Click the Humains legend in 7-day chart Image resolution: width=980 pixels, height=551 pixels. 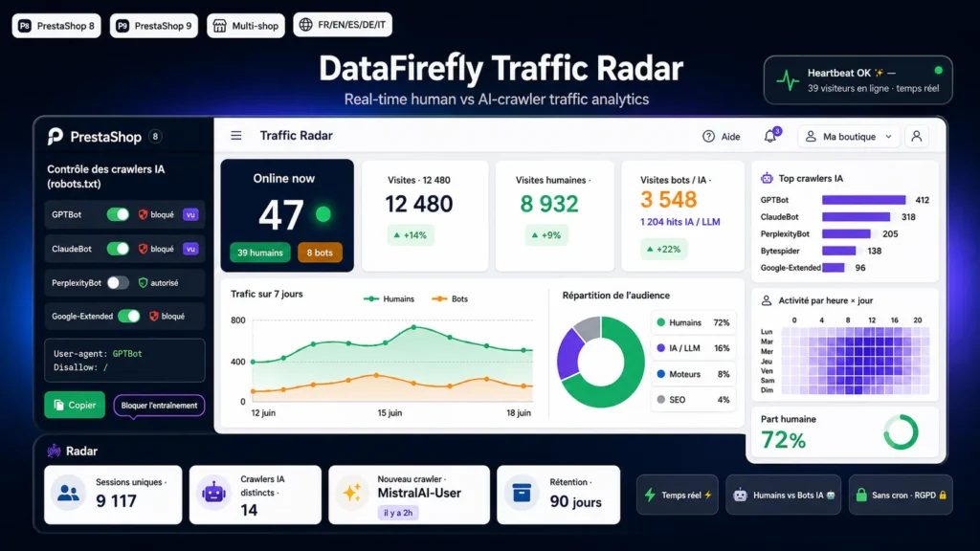tap(389, 298)
